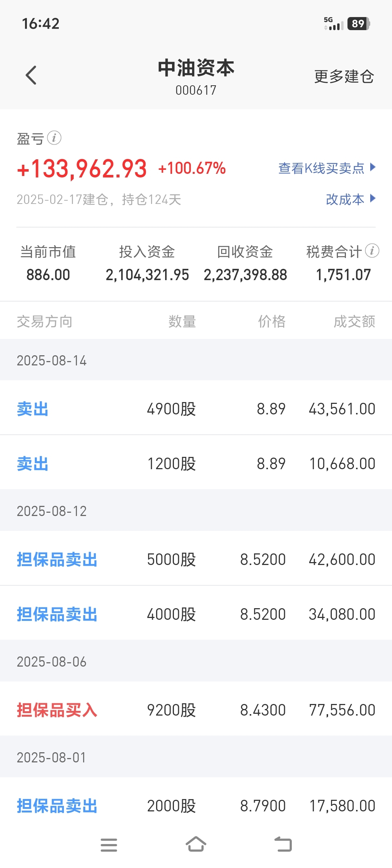Tap the 价格 column header
This screenshot has height=868, width=392.
click(272, 322)
